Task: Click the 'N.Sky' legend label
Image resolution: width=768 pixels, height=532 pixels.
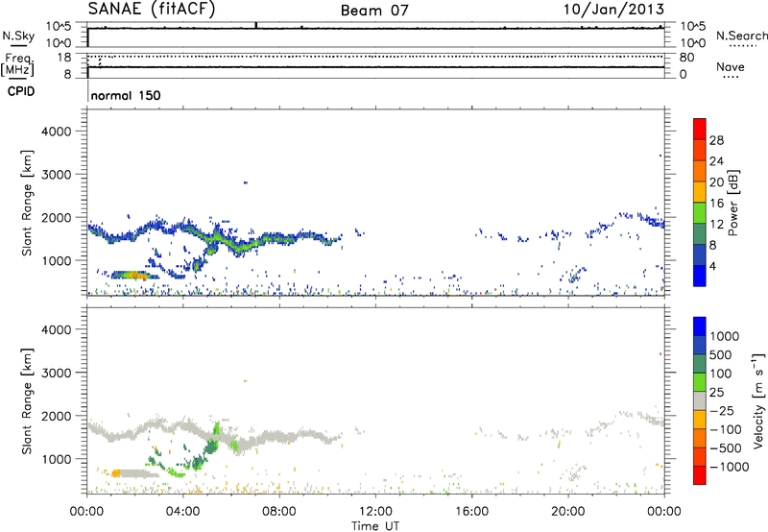Action: [18, 36]
